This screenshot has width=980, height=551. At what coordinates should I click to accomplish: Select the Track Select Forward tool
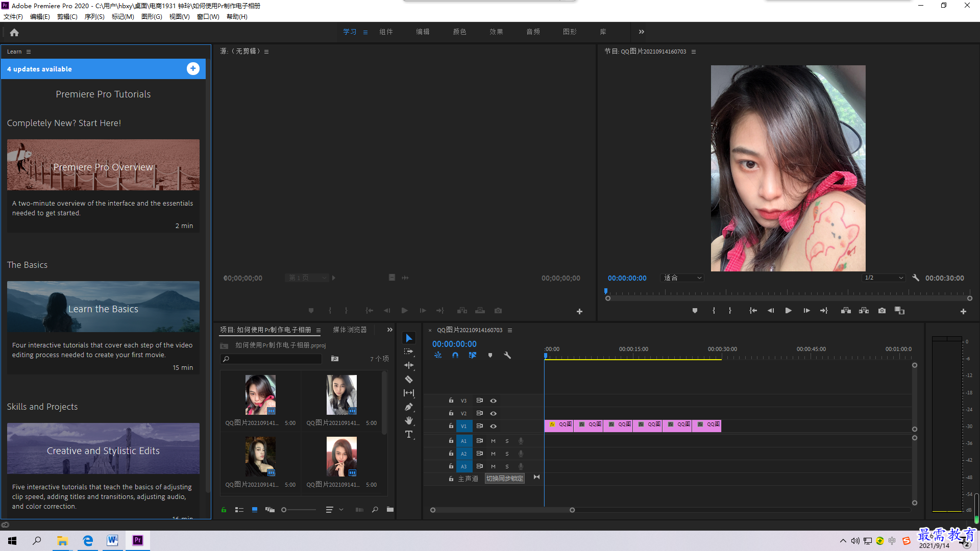click(x=408, y=352)
